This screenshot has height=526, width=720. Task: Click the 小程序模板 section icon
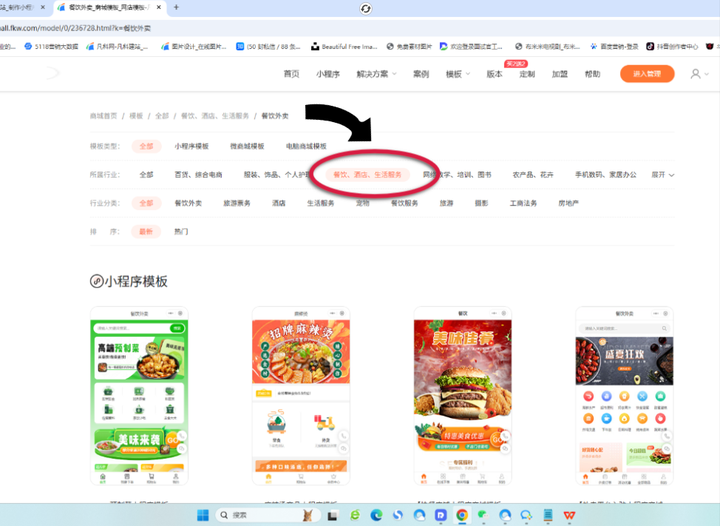coord(96,281)
